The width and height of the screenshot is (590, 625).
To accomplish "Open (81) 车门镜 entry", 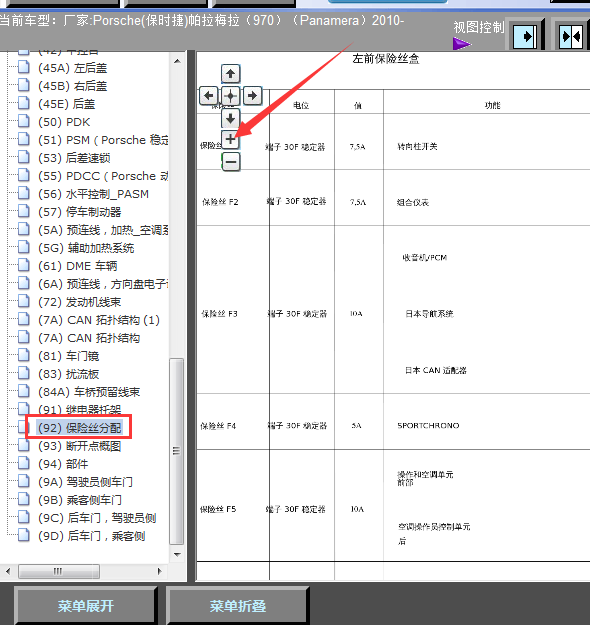I will click(69, 356).
